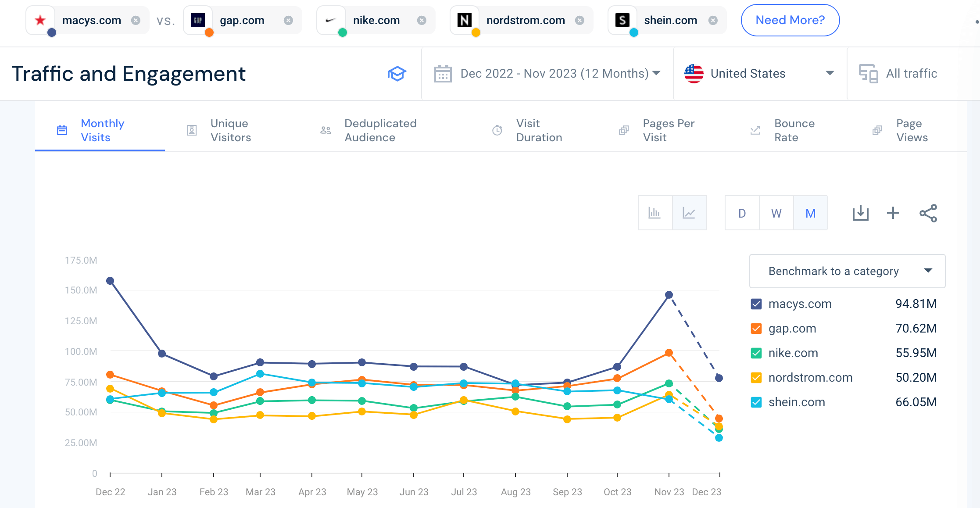Download the chart data
This screenshot has width=980, height=508.
coord(861,213)
